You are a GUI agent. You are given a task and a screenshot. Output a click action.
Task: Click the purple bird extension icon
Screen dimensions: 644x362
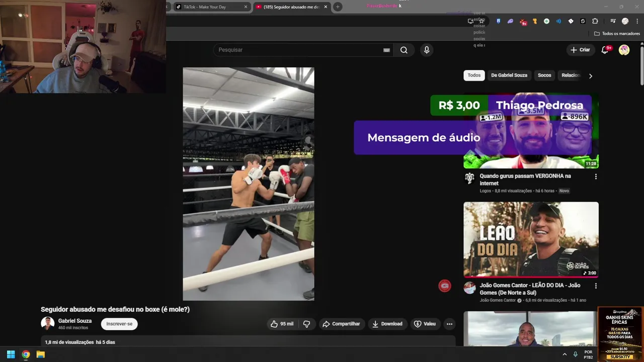click(510, 21)
